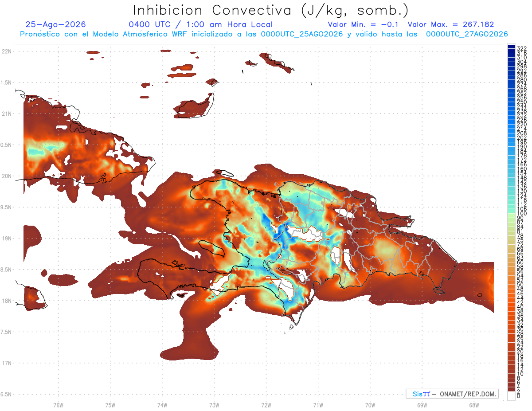Click the '22N' latitude label

point(7,51)
